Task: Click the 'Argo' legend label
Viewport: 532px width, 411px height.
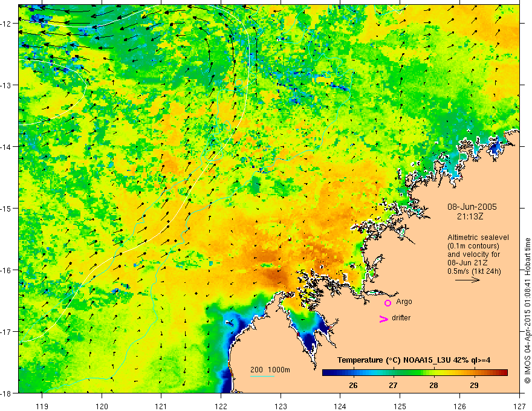Action: (404, 302)
